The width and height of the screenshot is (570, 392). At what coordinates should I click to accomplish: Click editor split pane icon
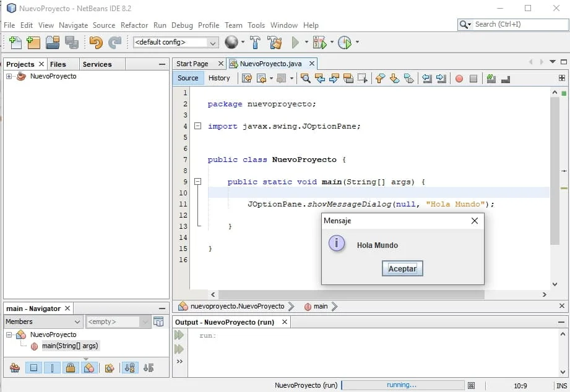point(562,78)
